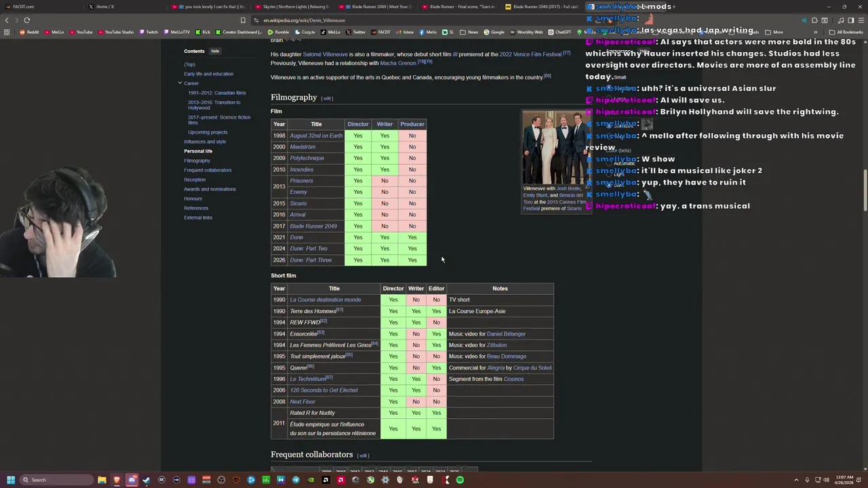Jump to Influences and style section
The height and width of the screenshot is (488, 868).
pyautogui.click(x=205, y=142)
